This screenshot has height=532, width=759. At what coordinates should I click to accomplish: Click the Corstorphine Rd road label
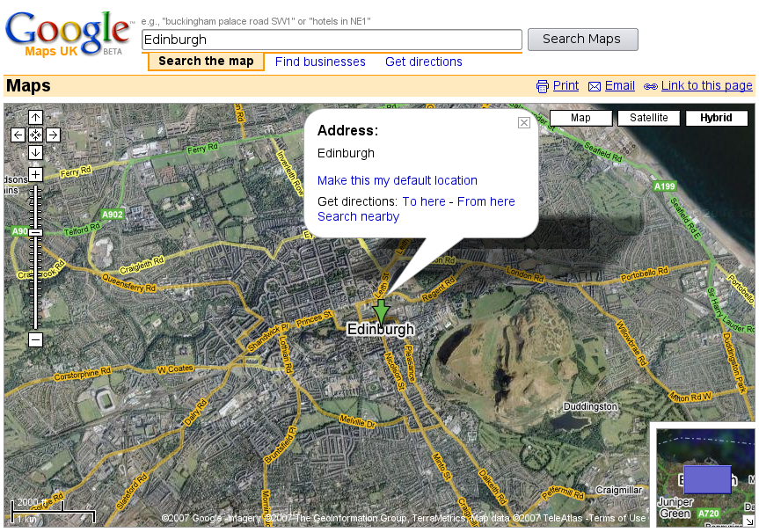(x=83, y=374)
